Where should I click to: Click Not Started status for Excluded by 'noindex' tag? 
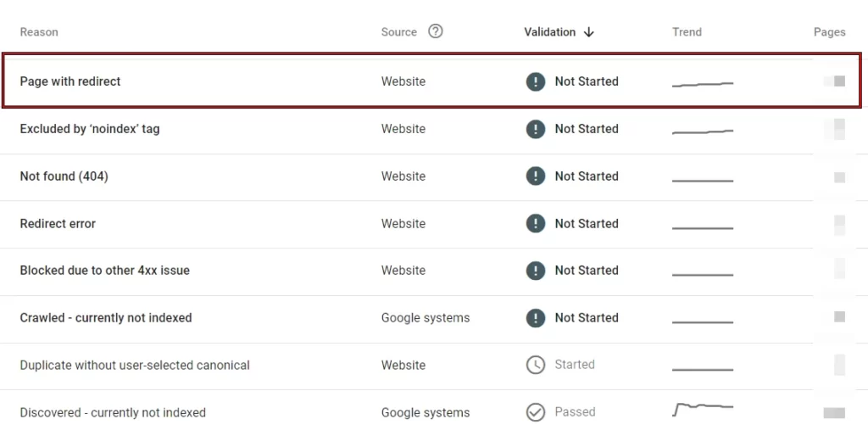tap(587, 129)
